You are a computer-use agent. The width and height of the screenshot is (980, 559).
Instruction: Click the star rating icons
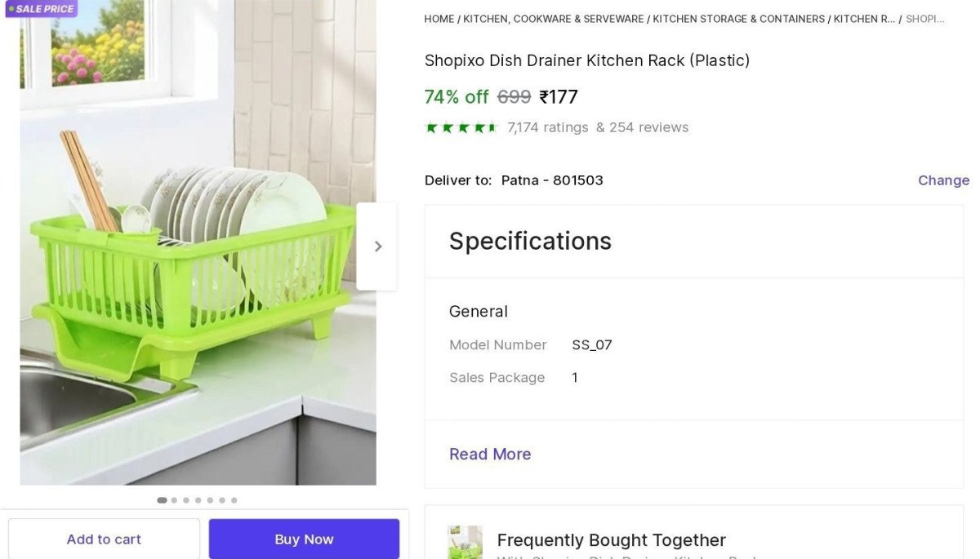tap(461, 127)
